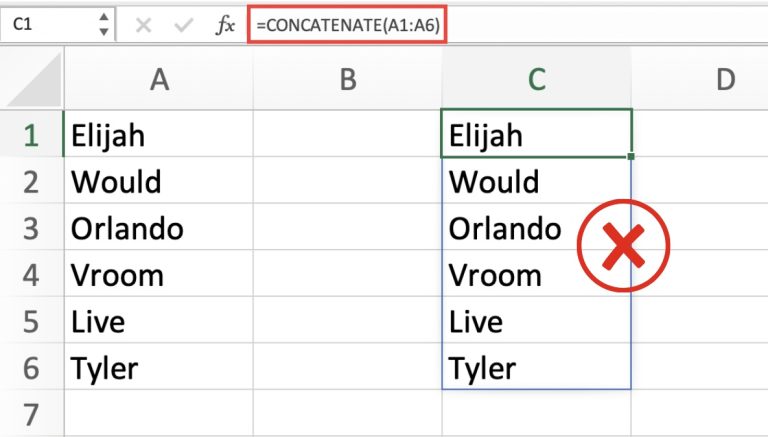Click cell C6 containing Tyler

click(536, 368)
